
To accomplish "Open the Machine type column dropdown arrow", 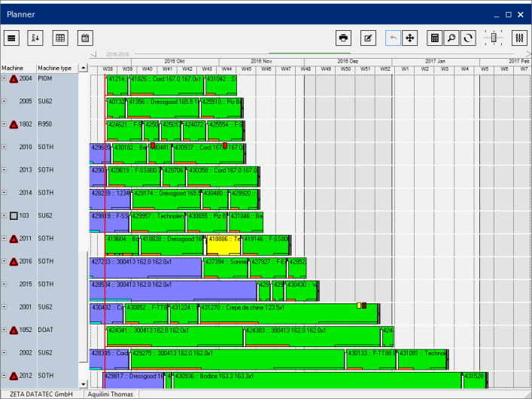I will [x=75, y=68].
